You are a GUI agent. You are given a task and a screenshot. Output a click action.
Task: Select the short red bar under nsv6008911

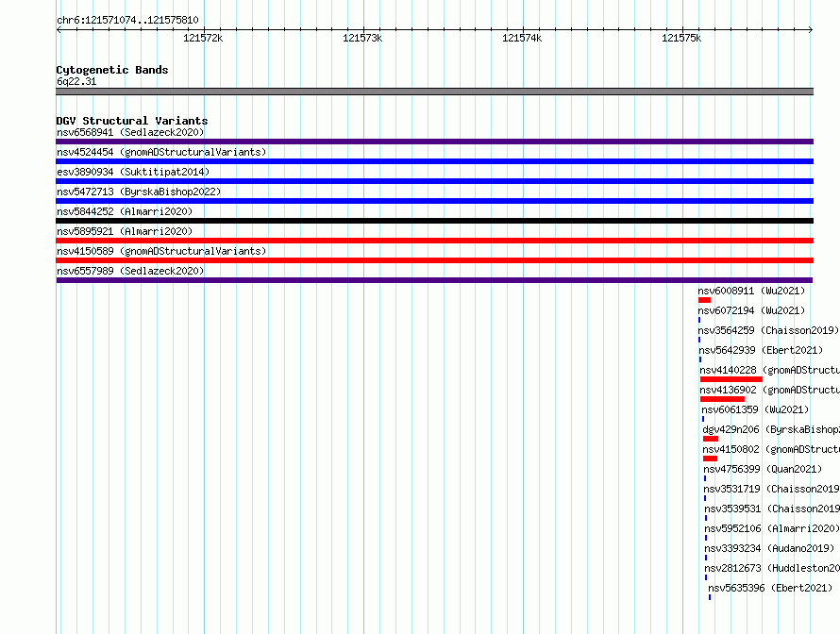704,300
